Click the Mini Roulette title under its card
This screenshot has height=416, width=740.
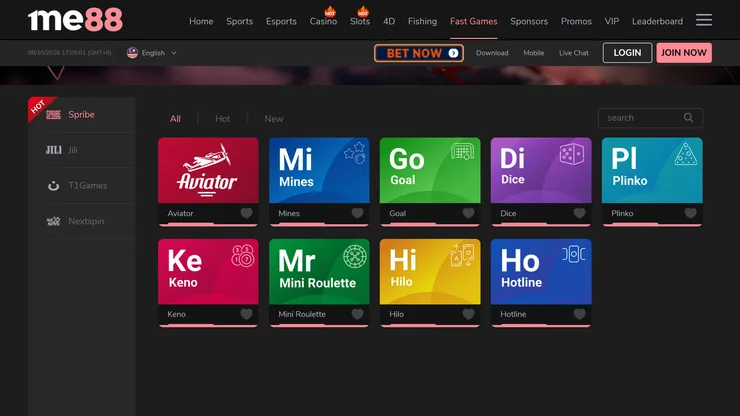pyautogui.click(x=302, y=314)
